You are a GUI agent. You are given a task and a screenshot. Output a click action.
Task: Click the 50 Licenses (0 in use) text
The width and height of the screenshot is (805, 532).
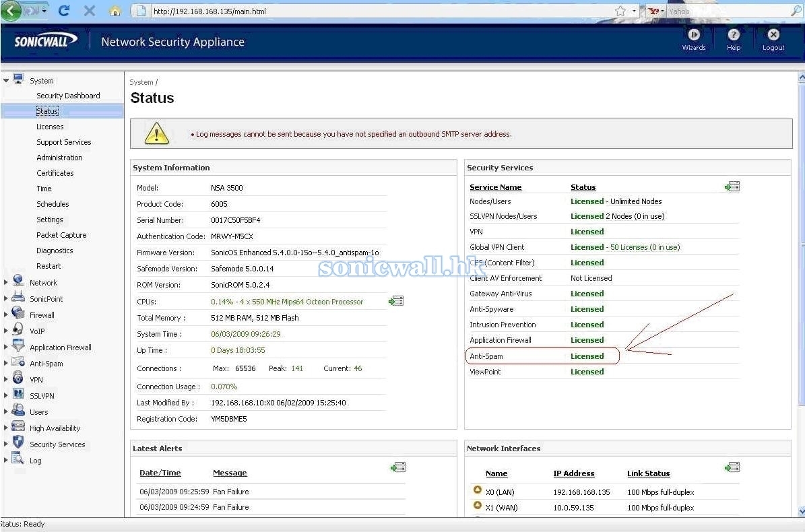645,247
